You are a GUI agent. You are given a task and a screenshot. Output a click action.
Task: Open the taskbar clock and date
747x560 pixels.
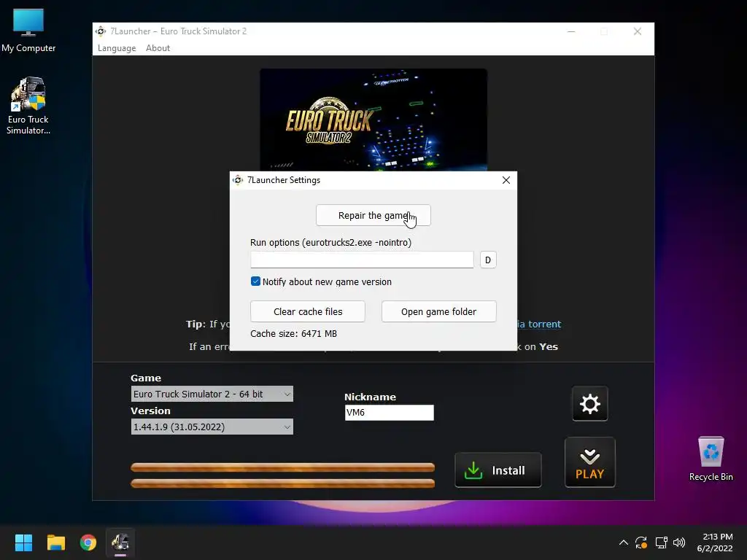click(x=715, y=542)
